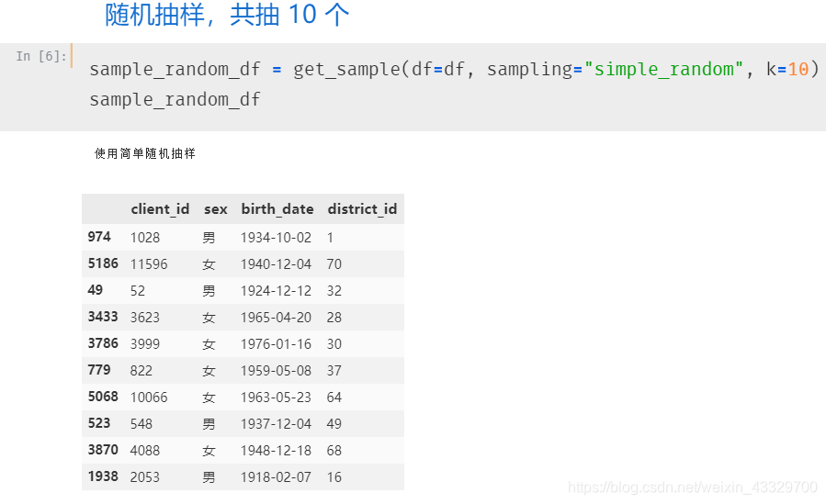This screenshot has height=504, width=826.
Task: Click sex value 男 in row 49
Action: [209, 291]
